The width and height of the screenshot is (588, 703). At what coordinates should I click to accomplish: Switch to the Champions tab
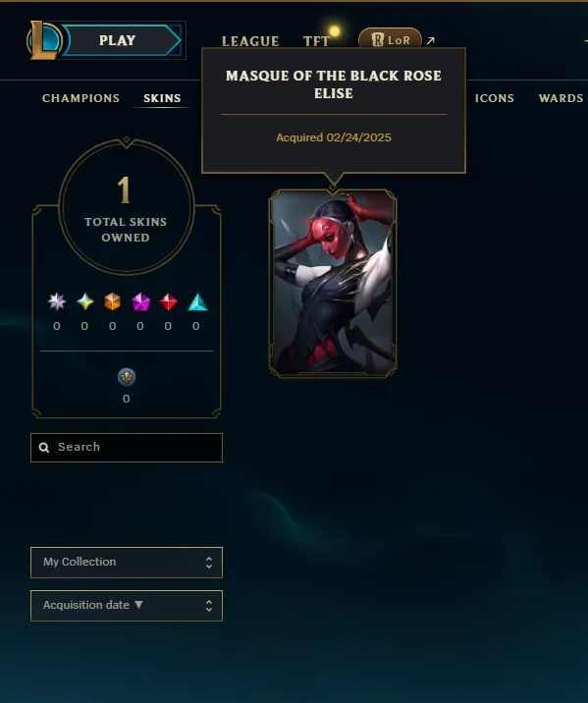coord(80,98)
